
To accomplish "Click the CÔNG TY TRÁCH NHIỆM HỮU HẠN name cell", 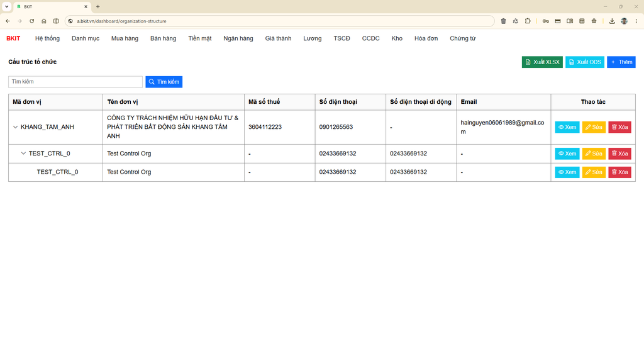I will tap(172, 127).
